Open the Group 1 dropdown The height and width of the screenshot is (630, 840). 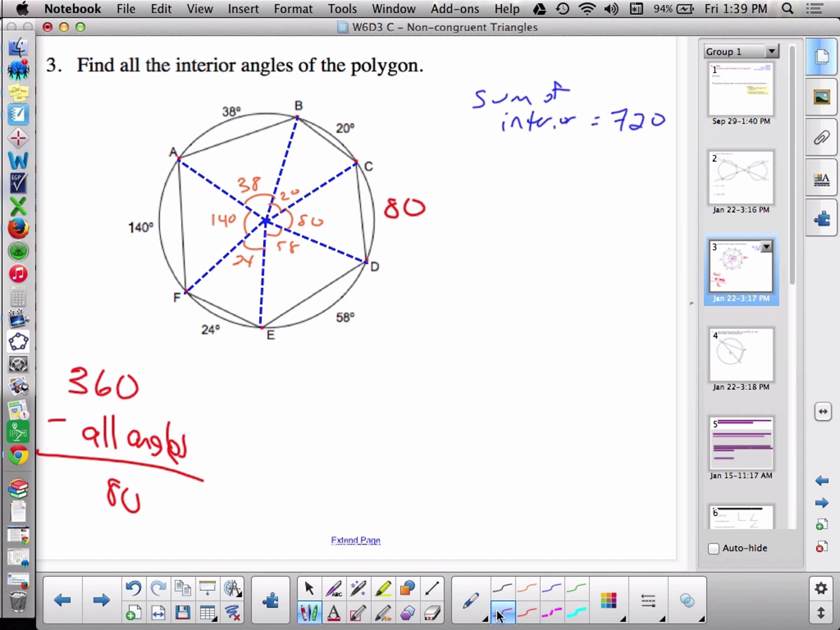pyautogui.click(x=772, y=51)
